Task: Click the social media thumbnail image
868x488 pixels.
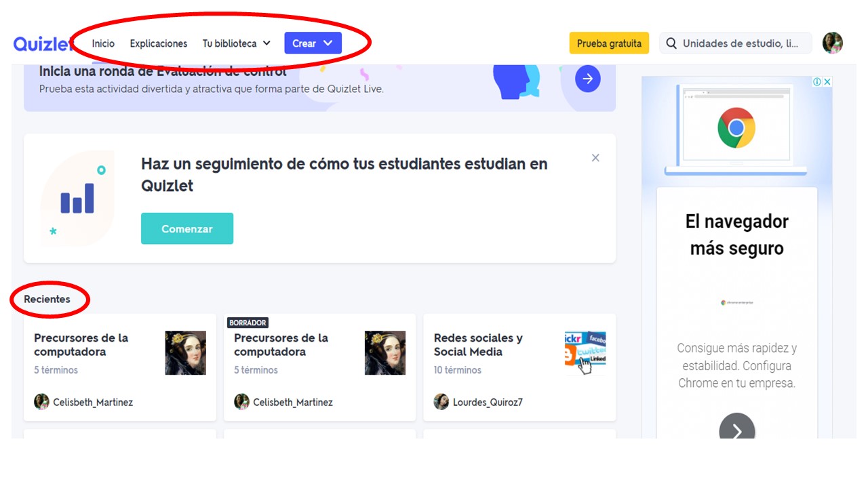Action: (x=585, y=352)
